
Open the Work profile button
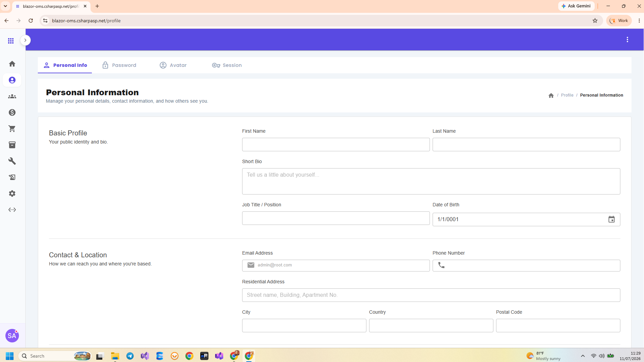coord(619,21)
